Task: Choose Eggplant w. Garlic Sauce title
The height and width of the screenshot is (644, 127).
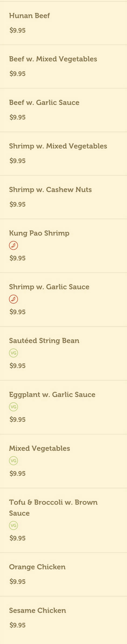Action: tap(52, 395)
